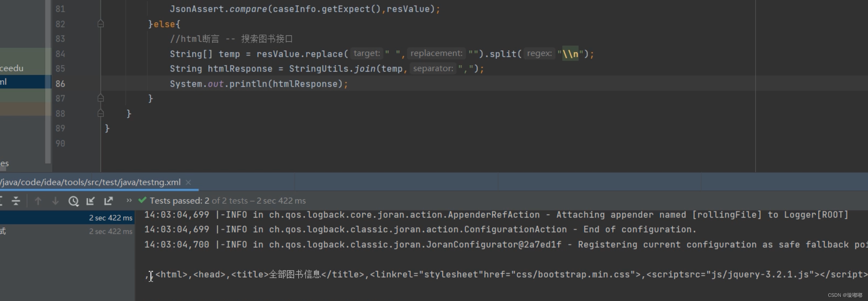The image size is (868, 301).
Task: Import tests from file icon
Action: click(x=91, y=201)
